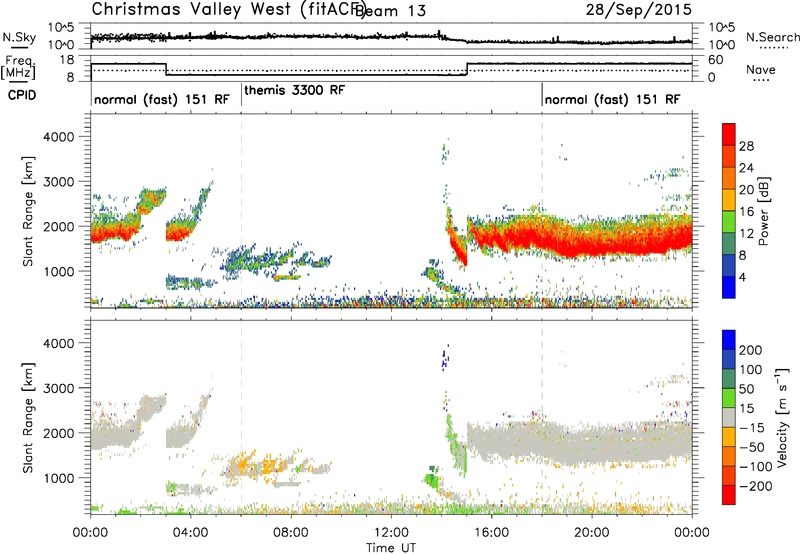The width and height of the screenshot is (800, 554).
Task: Click the orange velocity patch near 06:00 at 1200 km
Action: (242, 465)
